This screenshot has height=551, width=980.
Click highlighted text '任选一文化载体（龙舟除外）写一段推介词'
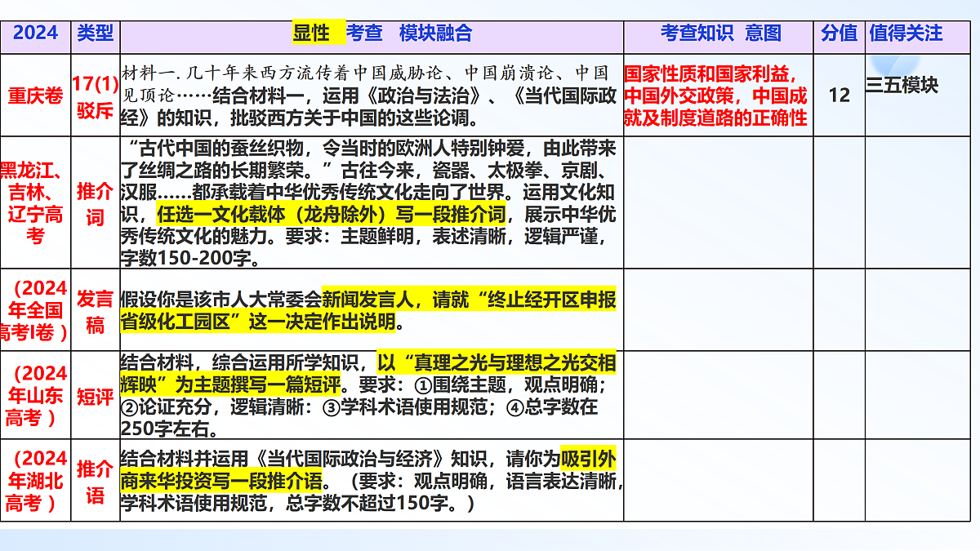point(330,215)
